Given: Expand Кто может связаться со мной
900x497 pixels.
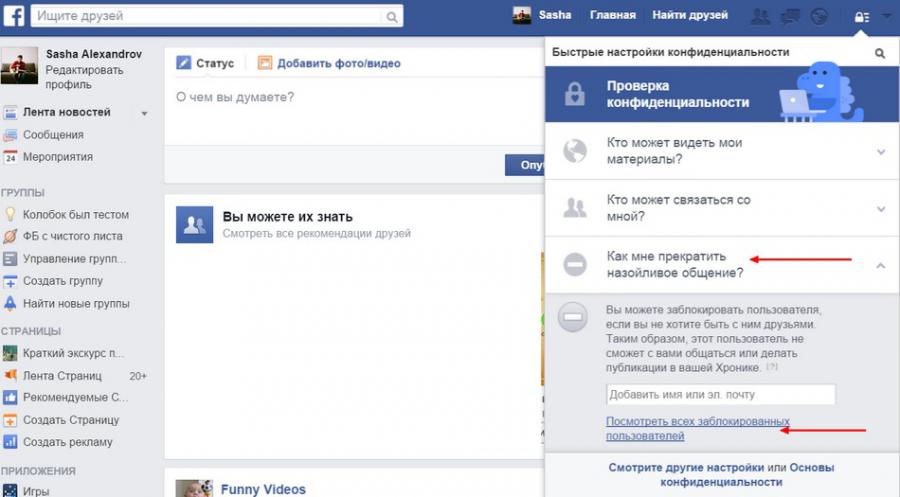Looking at the screenshot, I should [721, 208].
